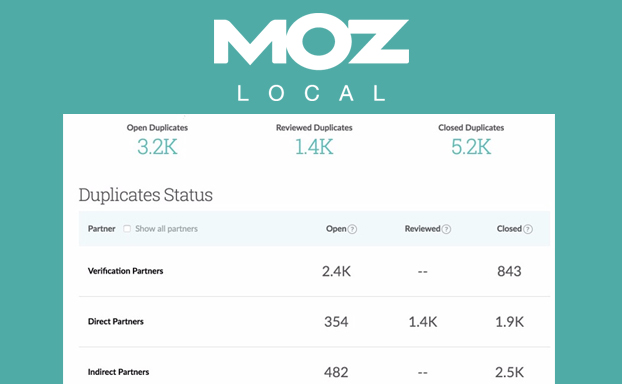Viewport: 622px width, 384px height.
Task: Select the Closed Duplicates 5.2K total
Action: coord(471,147)
